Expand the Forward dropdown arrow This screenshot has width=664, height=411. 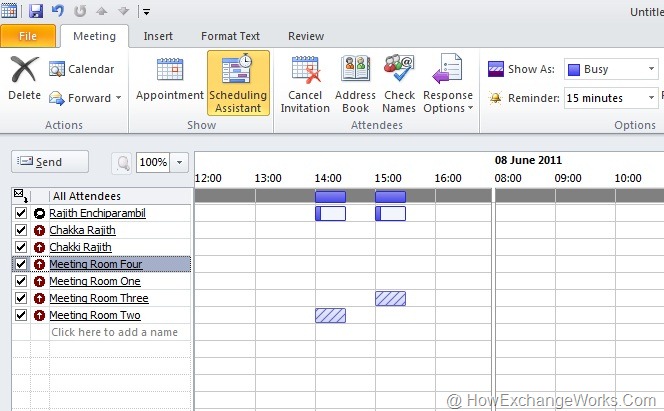[119, 98]
